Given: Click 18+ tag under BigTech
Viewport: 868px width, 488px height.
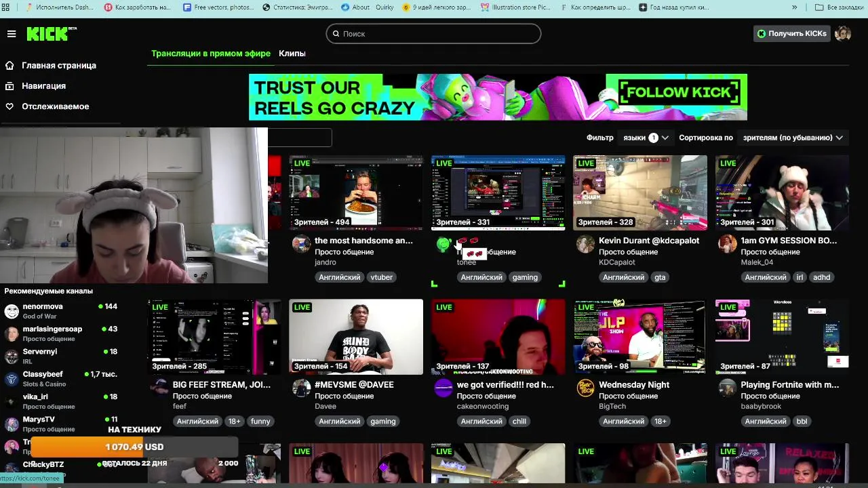Looking at the screenshot, I should pos(660,421).
